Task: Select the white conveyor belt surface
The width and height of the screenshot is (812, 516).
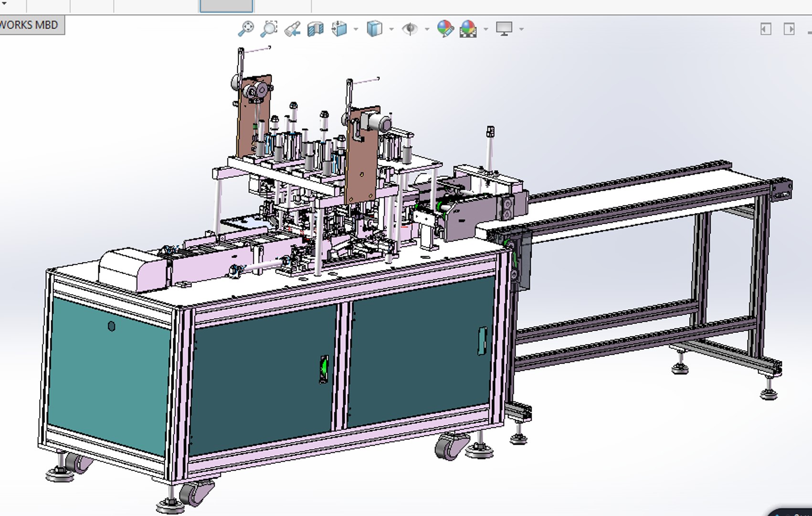Action: (635, 199)
